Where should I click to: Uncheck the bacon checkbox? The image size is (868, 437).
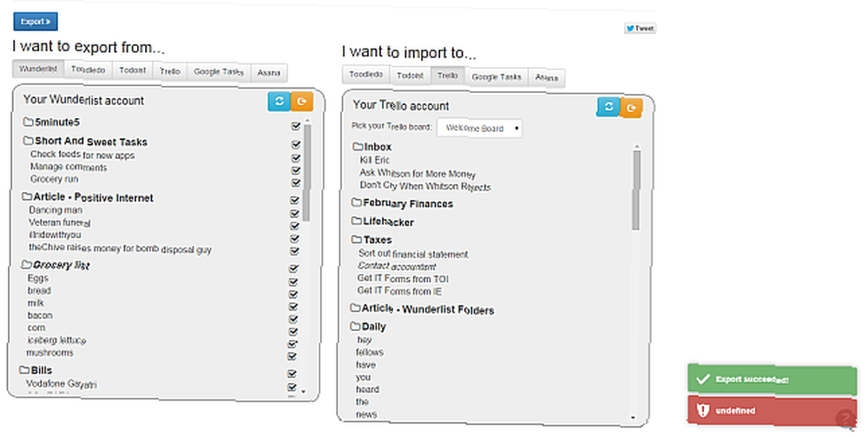click(293, 319)
